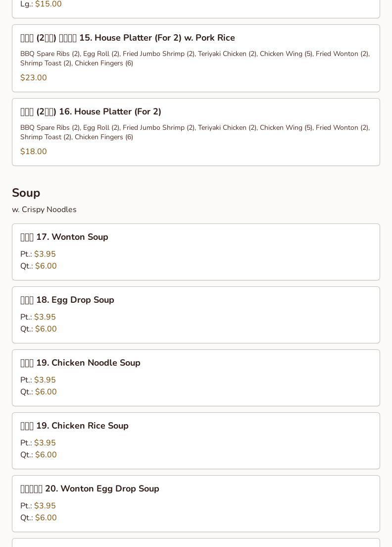Pick Chicken Noodle Soup pint price
This screenshot has width=392, height=547.
pos(45,380)
